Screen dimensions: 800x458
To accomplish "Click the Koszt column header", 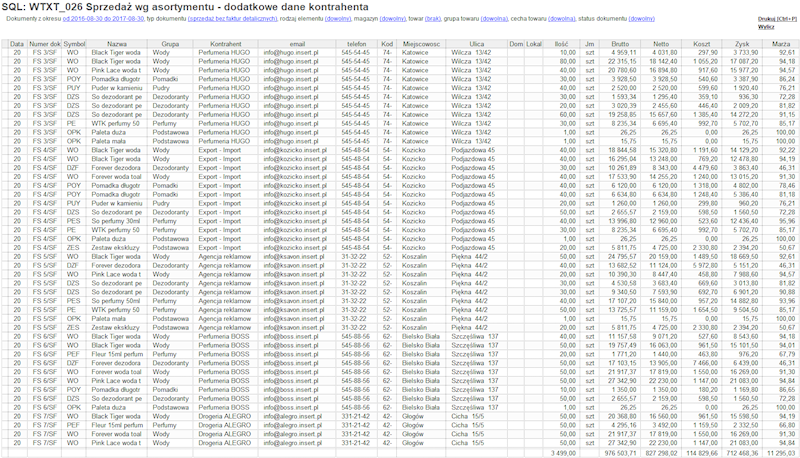I will coord(701,44).
